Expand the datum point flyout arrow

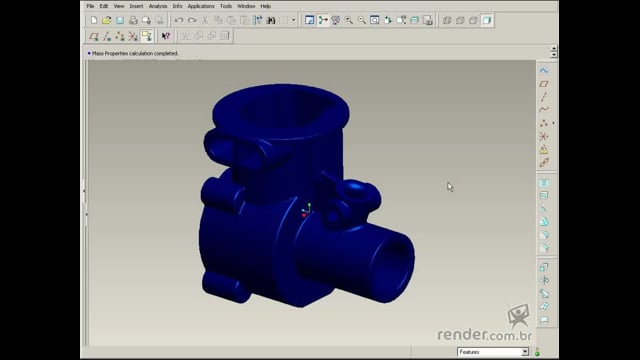[553, 123]
